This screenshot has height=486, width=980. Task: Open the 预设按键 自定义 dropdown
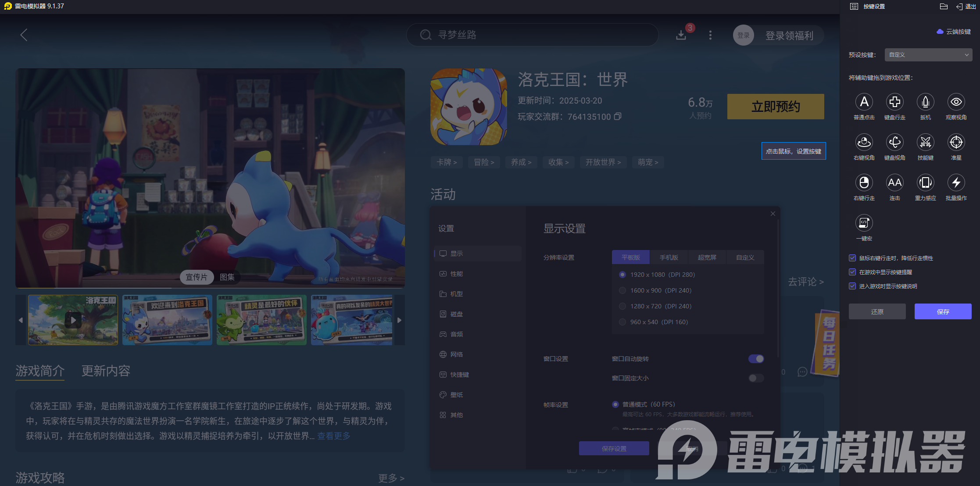click(x=928, y=55)
